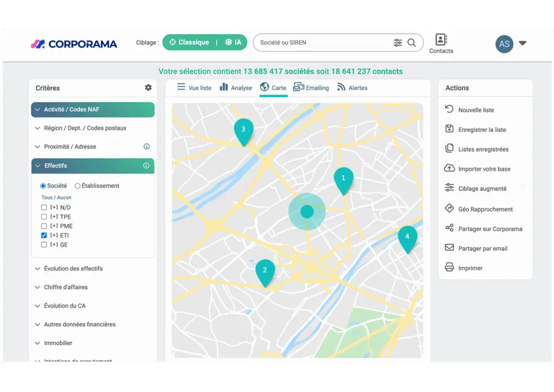
Task: Click the Imprimer printer icon
Action: point(450,267)
